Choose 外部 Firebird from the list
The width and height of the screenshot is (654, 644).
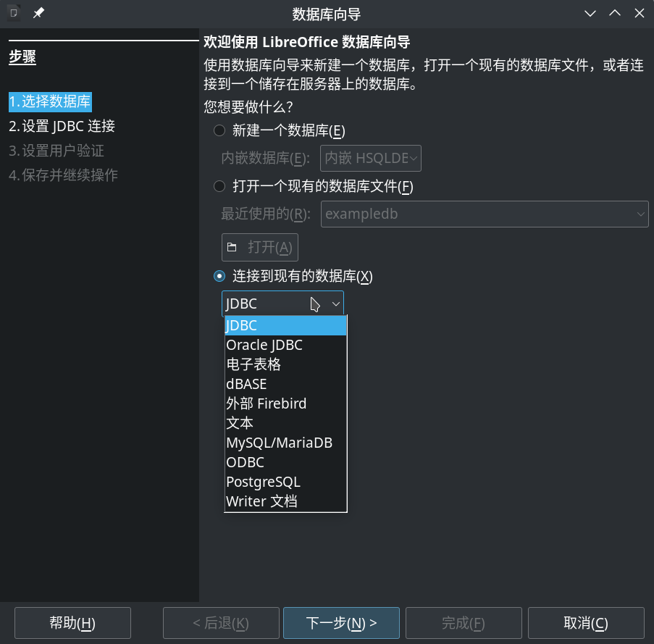click(x=285, y=403)
